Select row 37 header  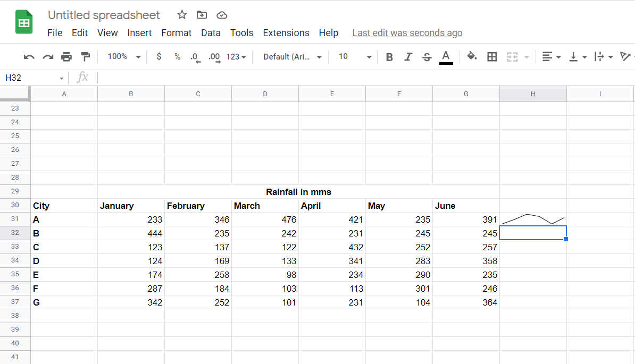pyautogui.click(x=15, y=302)
